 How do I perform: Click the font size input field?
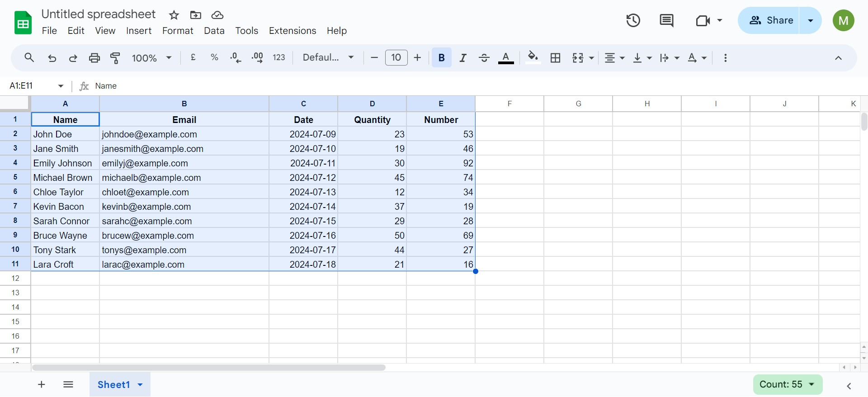coord(396,57)
